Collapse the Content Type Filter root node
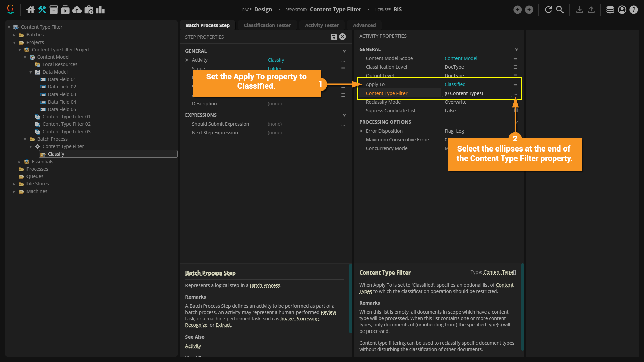This screenshot has width=644, height=362. click(9, 27)
